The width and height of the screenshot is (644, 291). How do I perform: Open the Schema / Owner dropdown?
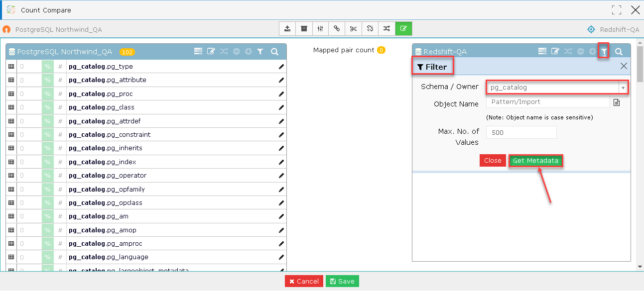point(557,88)
